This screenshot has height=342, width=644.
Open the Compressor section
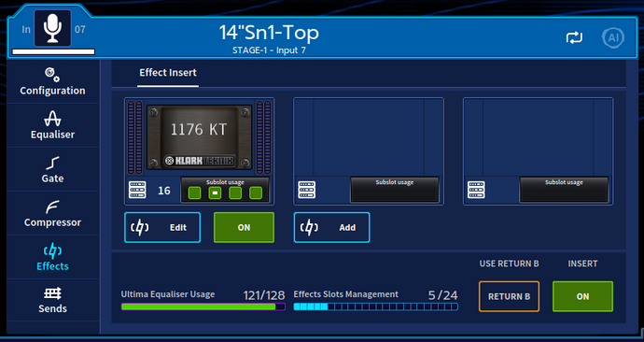point(52,213)
